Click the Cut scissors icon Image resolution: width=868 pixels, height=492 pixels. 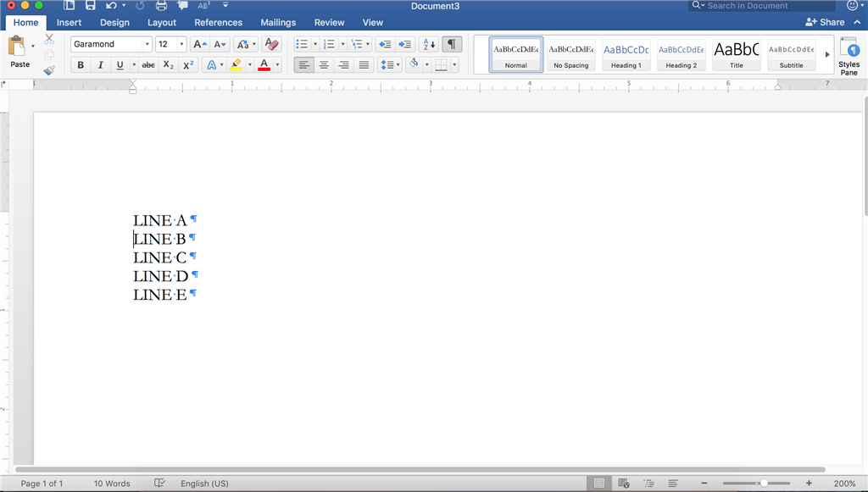[x=49, y=39]
